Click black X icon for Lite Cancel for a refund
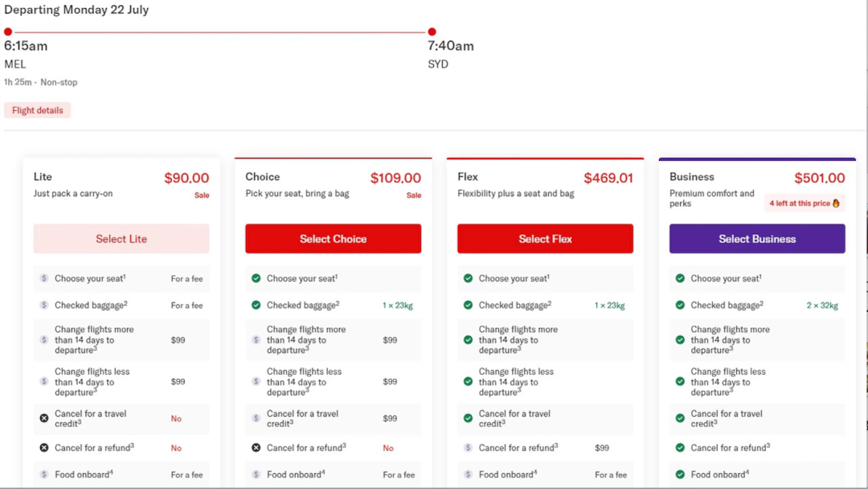868x489 pixels. click(44, 447)
